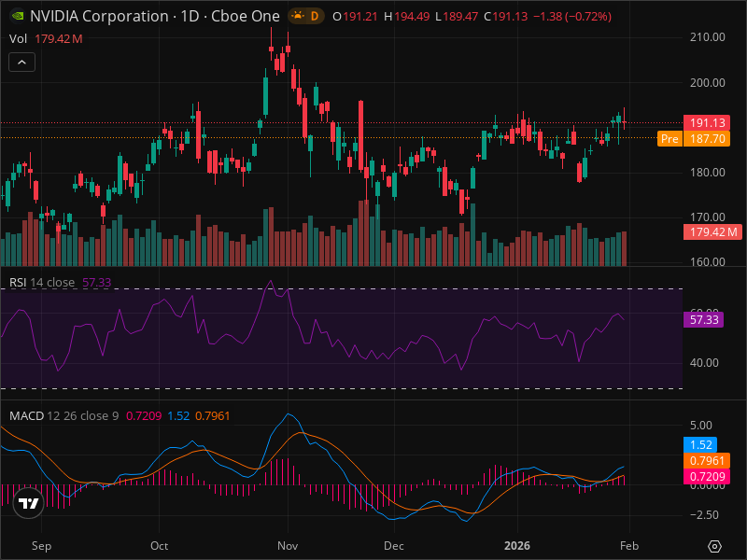The image size is (747, 560).
Task: Click the O 191.21 open value in header
Action: [355, 17]
